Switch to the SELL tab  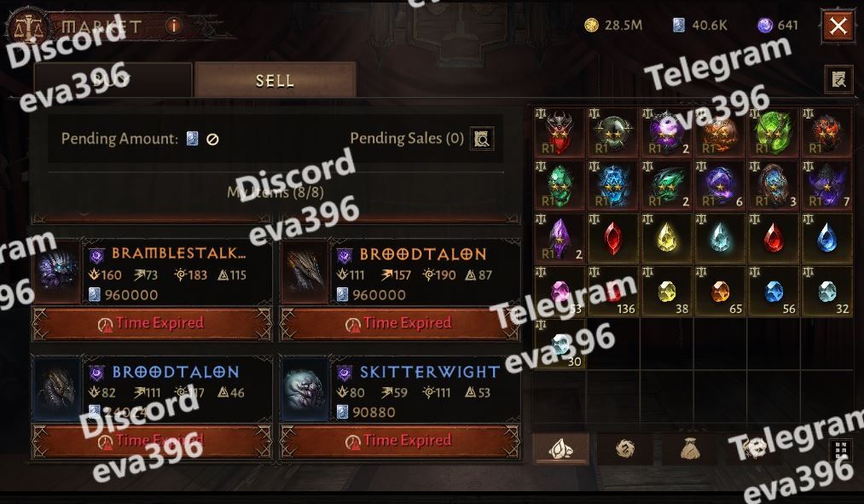275,80
